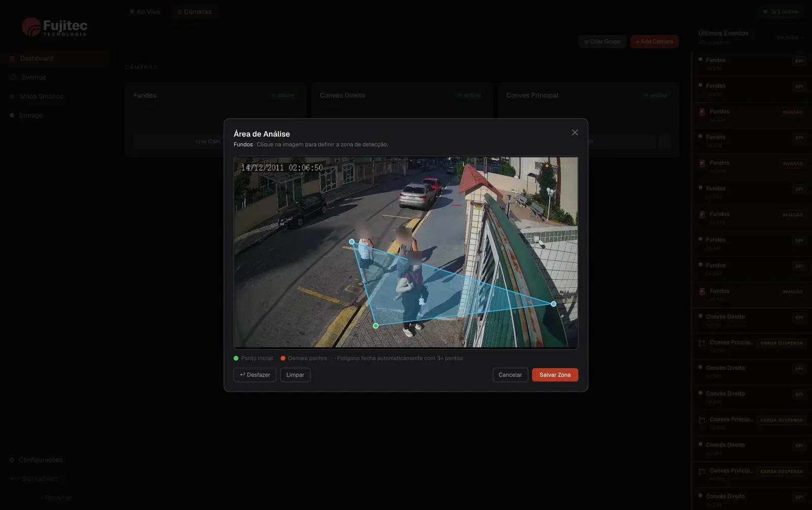Click the Convés Direito camera card title

click(343, 95)
